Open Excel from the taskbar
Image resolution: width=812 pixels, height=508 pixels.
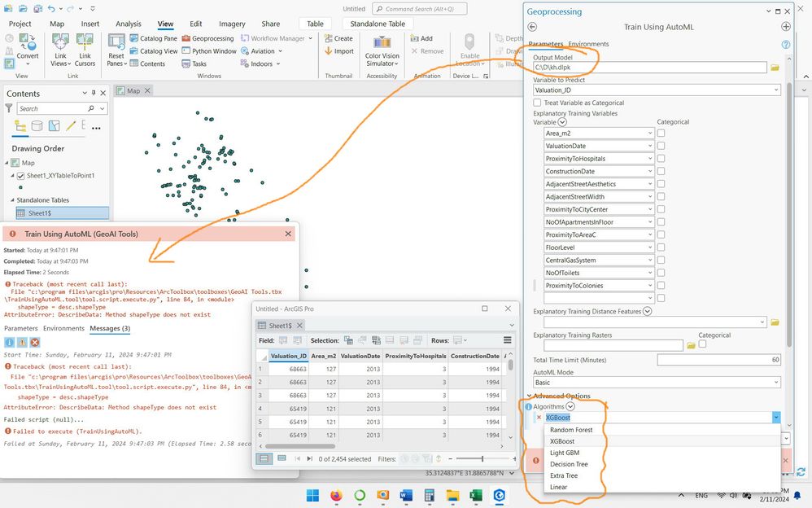click(x=476, y=496)
